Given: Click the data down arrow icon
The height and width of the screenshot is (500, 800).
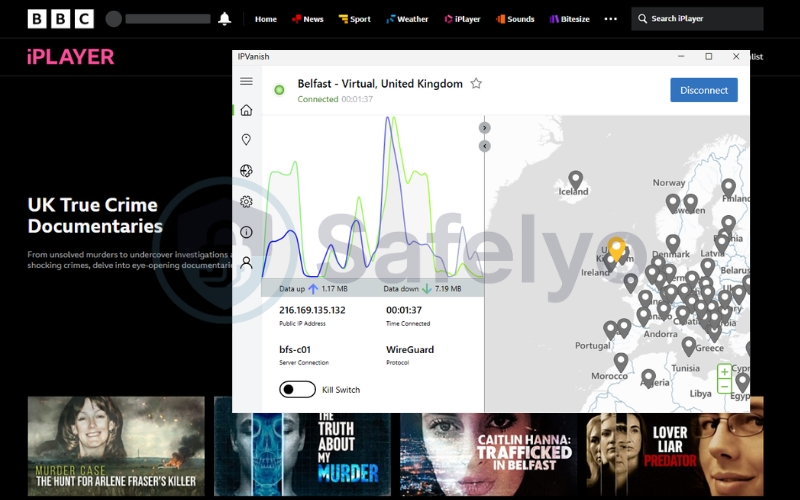Looking at the screenshot, I should (x=427, y=289).
